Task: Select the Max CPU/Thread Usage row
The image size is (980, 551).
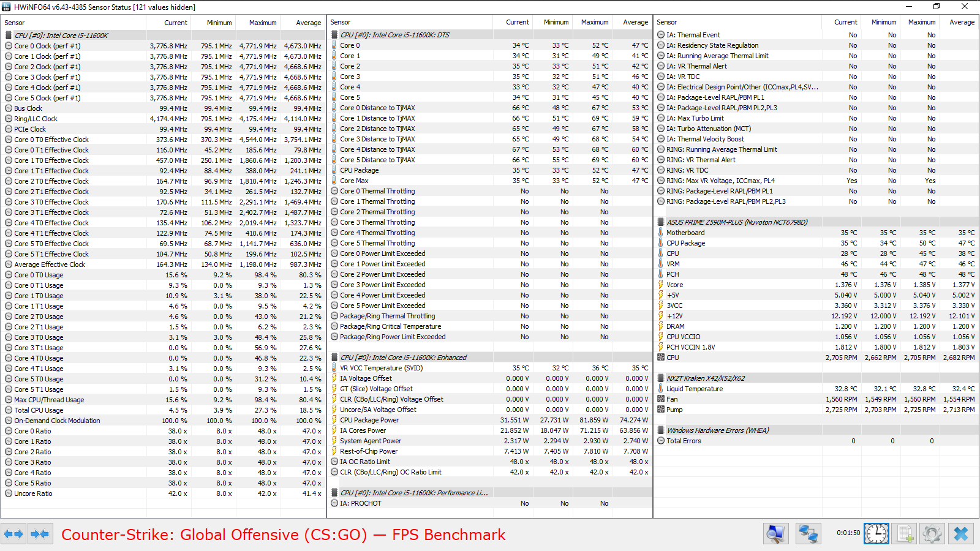Action: pyautogui.click(x=163, y=400)
